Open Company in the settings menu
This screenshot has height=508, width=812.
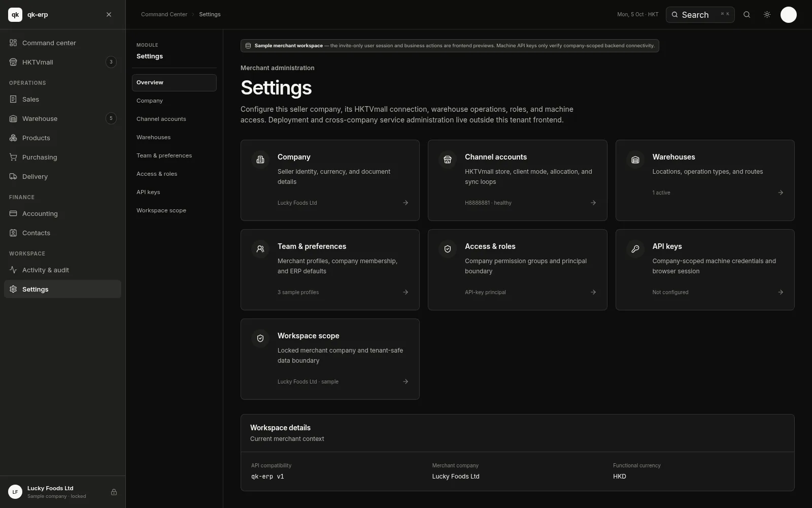tap(174, 101)
